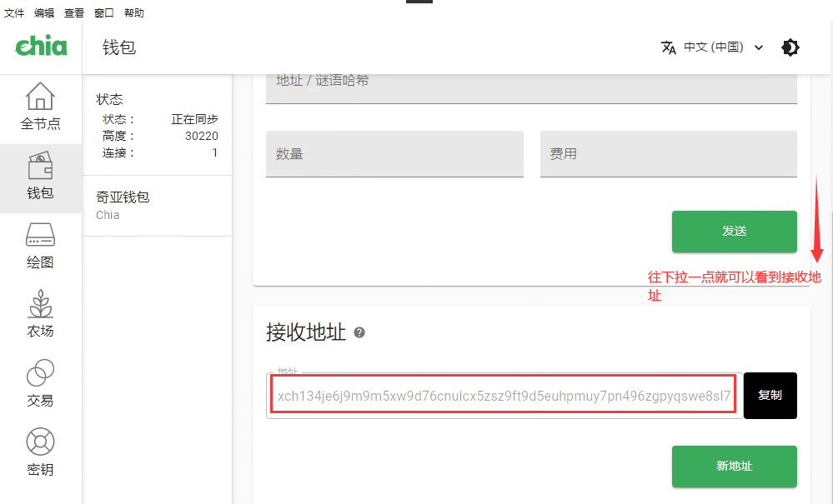Open the 全节点 (Full Node) section icon
Screen dimensions: 833x504
click(40, 100)
